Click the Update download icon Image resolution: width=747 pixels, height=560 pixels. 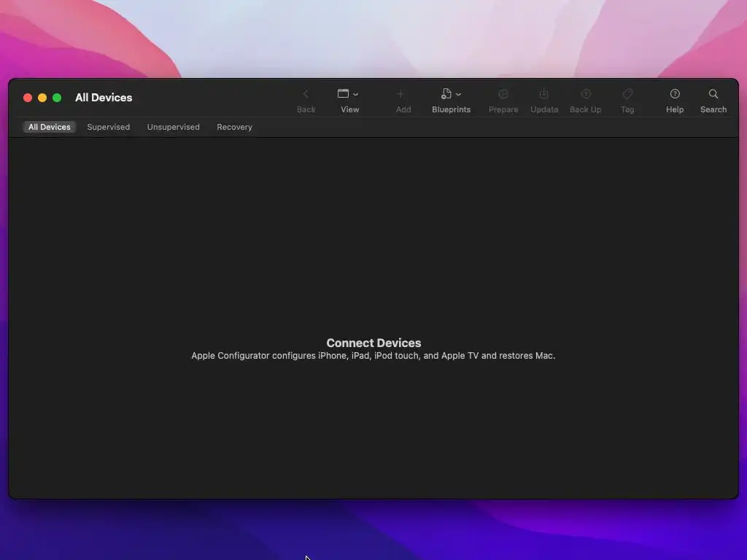click(543, 94)
